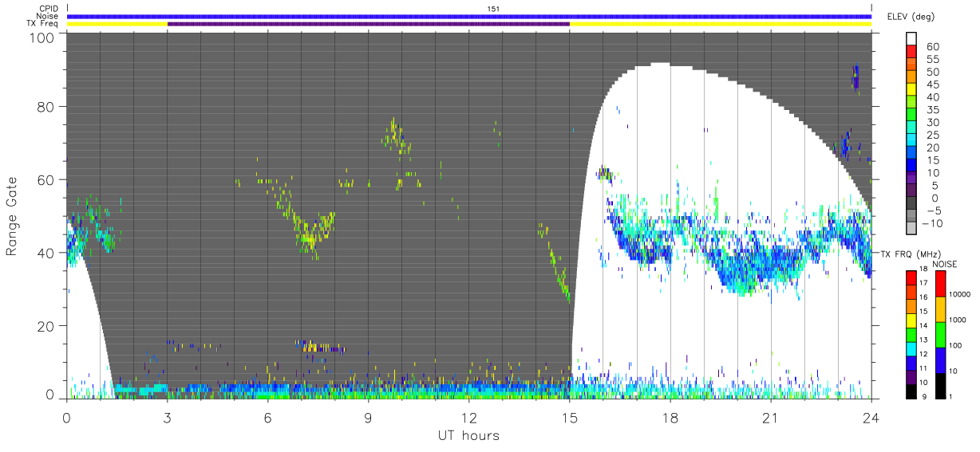
Task: Click x-axis tick label '3'
Action: (167, 417)
